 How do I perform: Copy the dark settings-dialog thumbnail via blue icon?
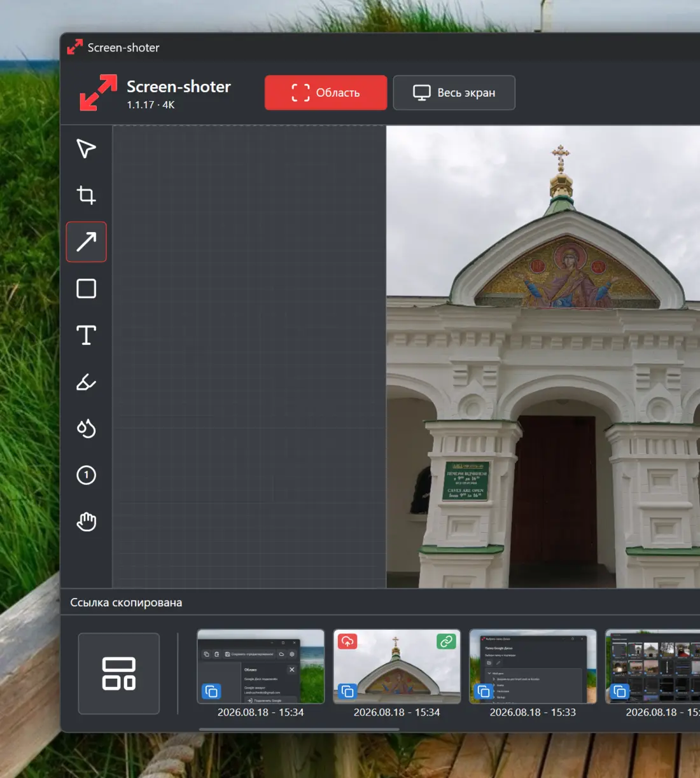(x=211, y=691)
